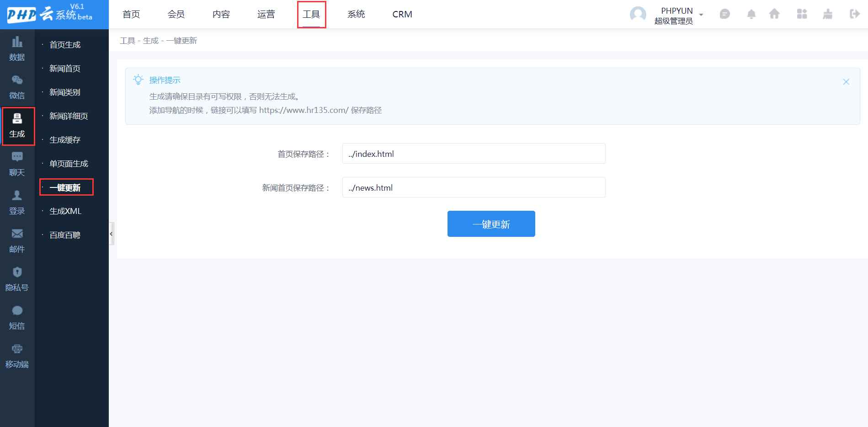The image size is (868, 427).
Task: Select the 生成 generate sidebar icon
Action: point(18,126)
